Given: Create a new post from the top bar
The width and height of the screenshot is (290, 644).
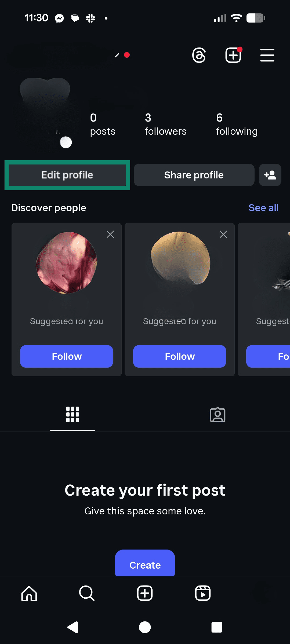Looking at the screenshot, I should coord(233,55).
